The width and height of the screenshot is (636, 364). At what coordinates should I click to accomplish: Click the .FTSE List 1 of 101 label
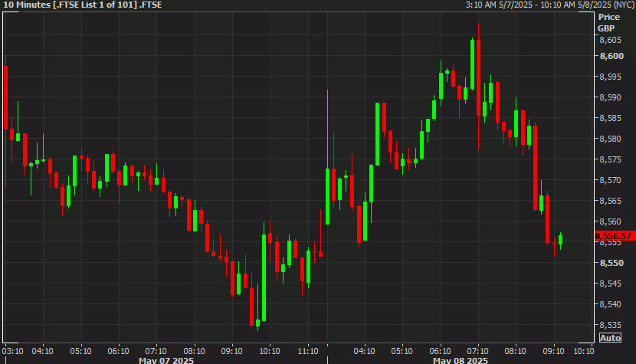(95, 5)
